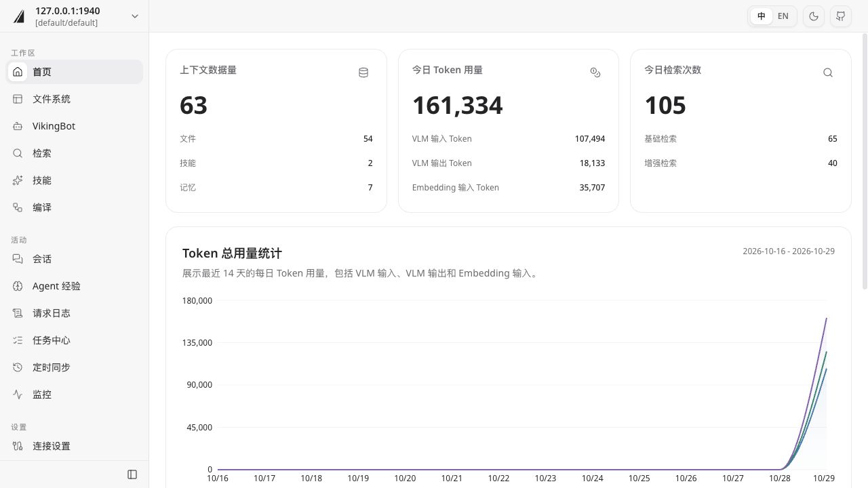The height and width of the screenshot is (488, 868).
Task: Toggle dark mode with the moon button
Action: pos(814,16)
